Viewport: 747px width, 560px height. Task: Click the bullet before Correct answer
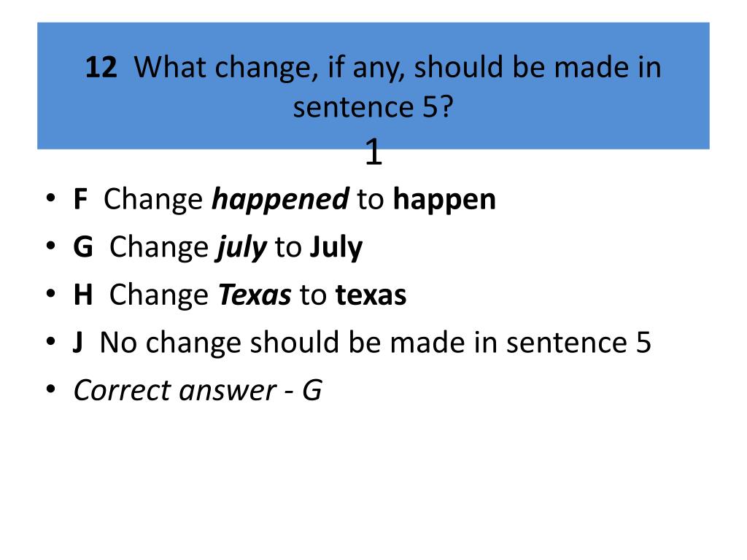50,389
